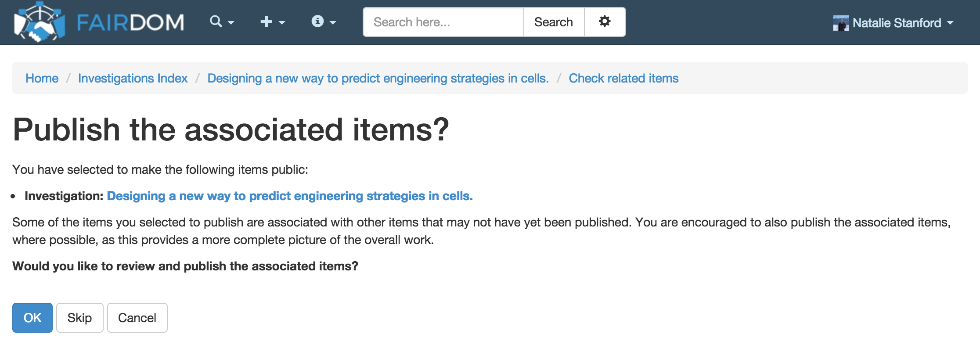Viewport: 980px width, 352px height.
Task: Click the gear advanced search icon
Action: point(605,22)
